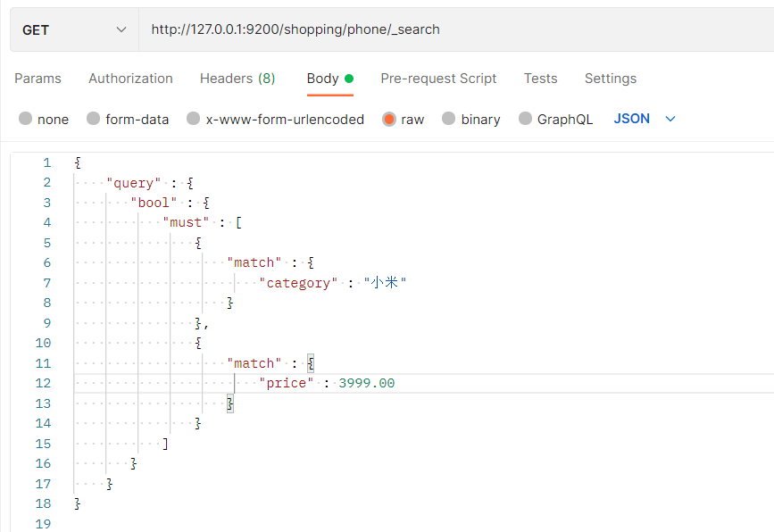The image size is (774, 532).
Task: Select the Body tab
Action: click(x=330, y=79)
